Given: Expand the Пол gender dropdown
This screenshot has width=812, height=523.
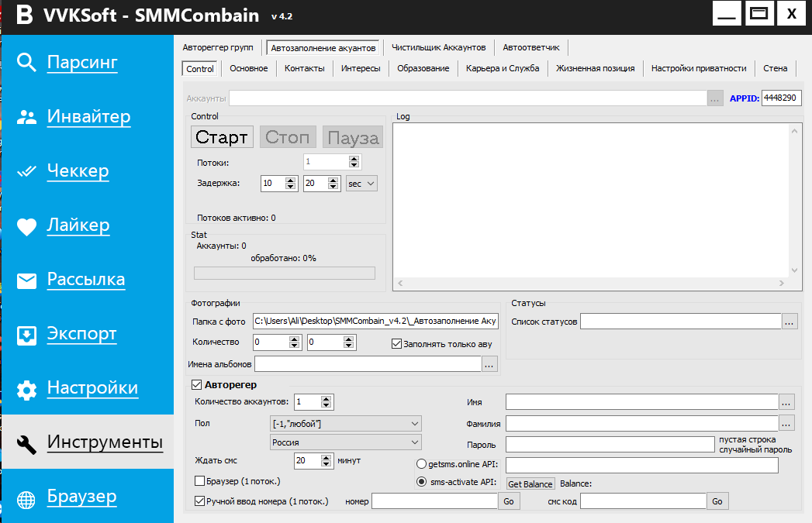Looking at the screenshot, I should click(344, 423).
